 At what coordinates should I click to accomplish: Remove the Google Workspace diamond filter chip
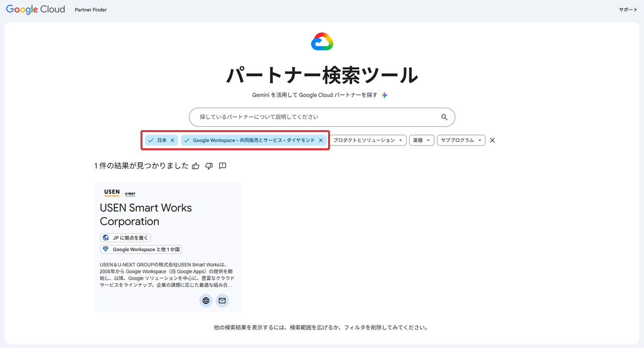click(321, 140)
